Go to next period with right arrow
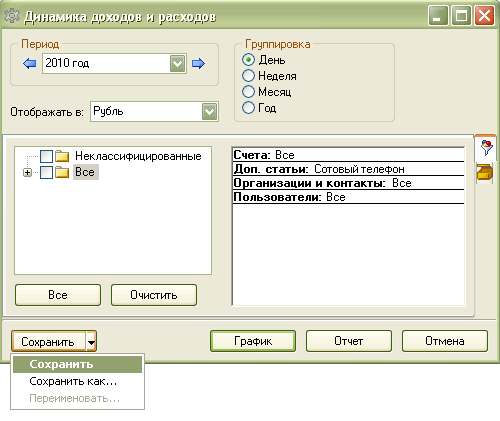The height and width of the screenshot is (421, 500). [198, 63]
